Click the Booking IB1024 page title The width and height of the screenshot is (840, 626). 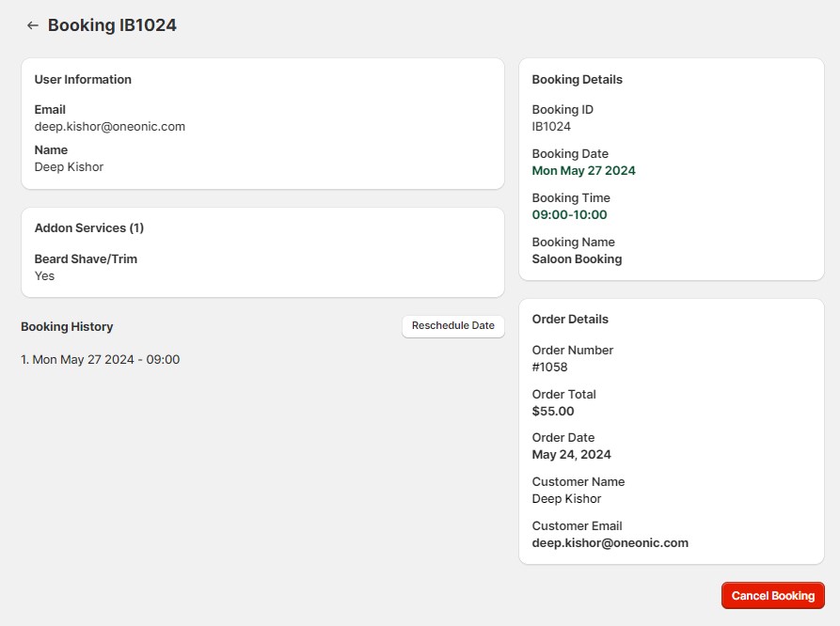click(112, 25)
